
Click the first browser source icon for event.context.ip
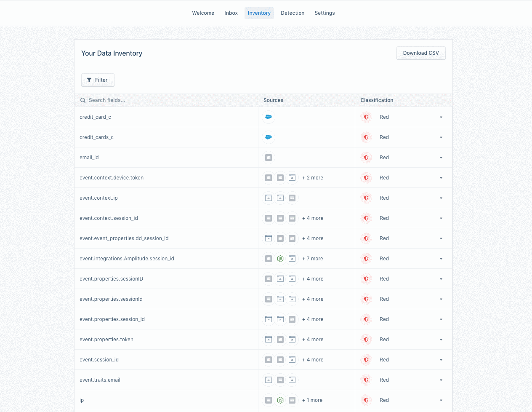coord(268,198)
